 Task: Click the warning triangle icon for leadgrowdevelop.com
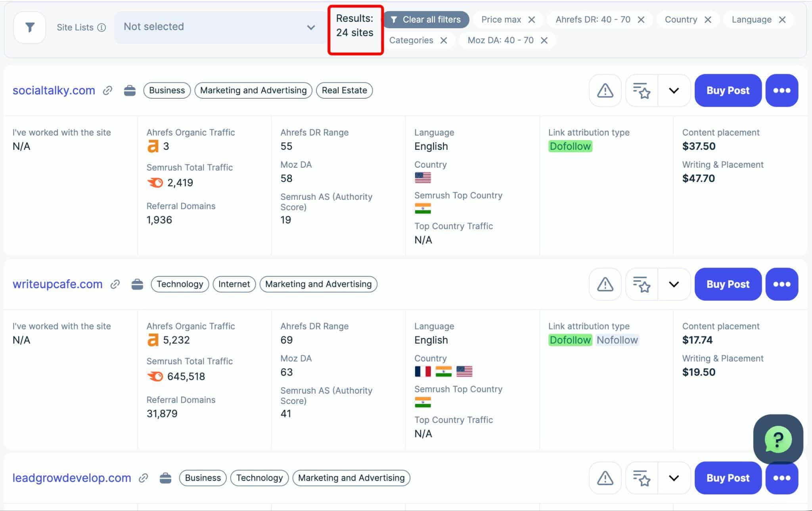point(605,478)
